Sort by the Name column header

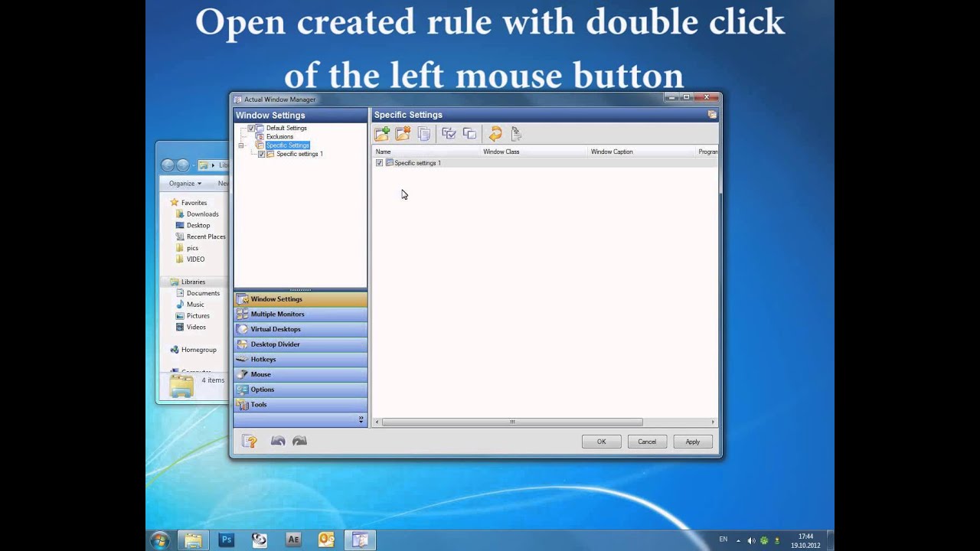point(426,152)
